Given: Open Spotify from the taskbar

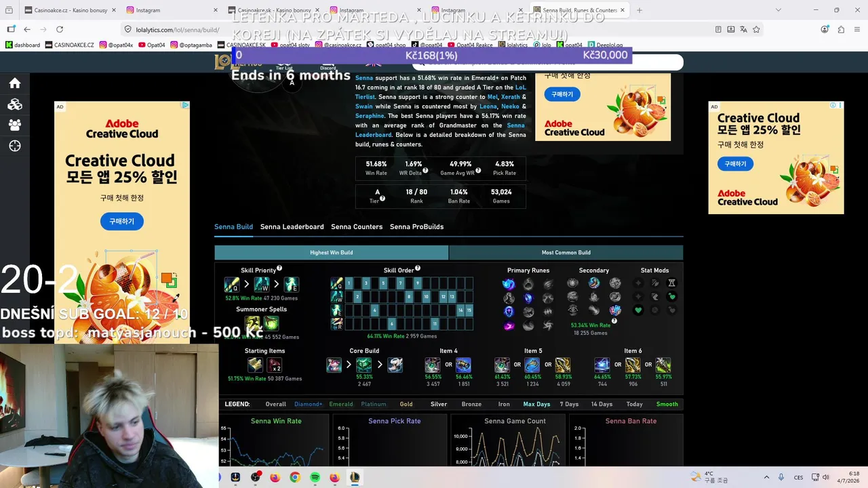Looking at the screenshot, I should coord(315,477).
